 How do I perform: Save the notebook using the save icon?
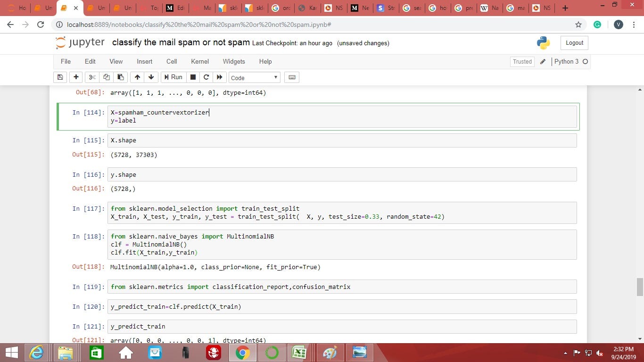coord(59,77)
